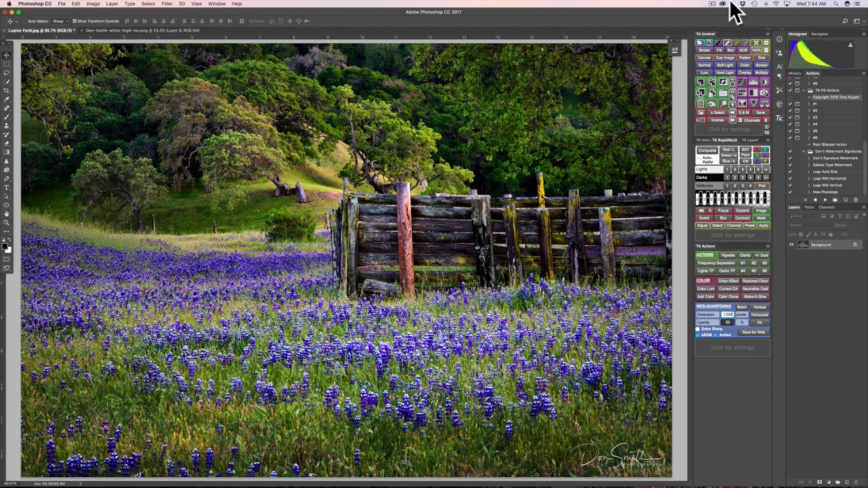Screen dimensions: 868x488
Task: Open the Properties info panel icon
Action: click(779, 39)
